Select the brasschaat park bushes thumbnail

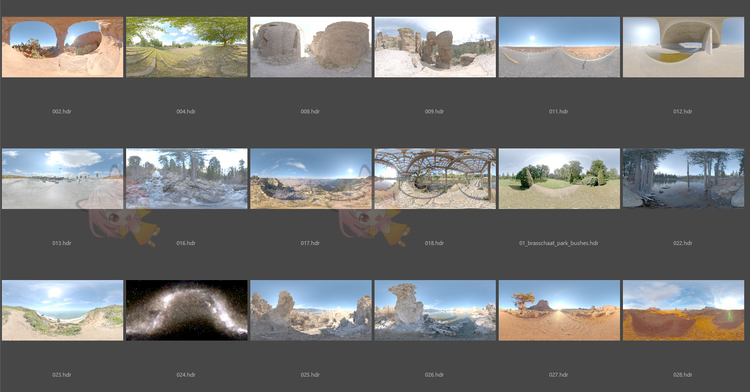click(559, 178)
